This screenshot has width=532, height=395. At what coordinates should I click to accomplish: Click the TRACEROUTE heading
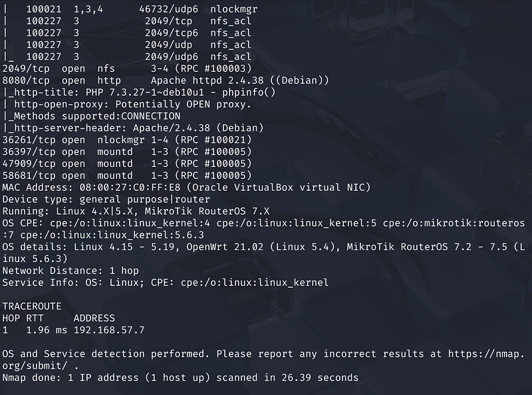pos(32,306)
